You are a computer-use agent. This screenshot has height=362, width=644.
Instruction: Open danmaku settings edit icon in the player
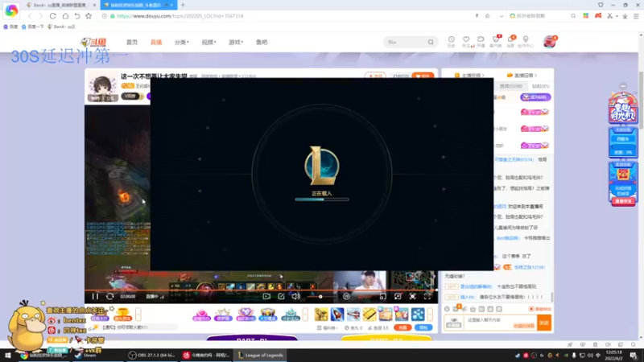pos(281,296)
